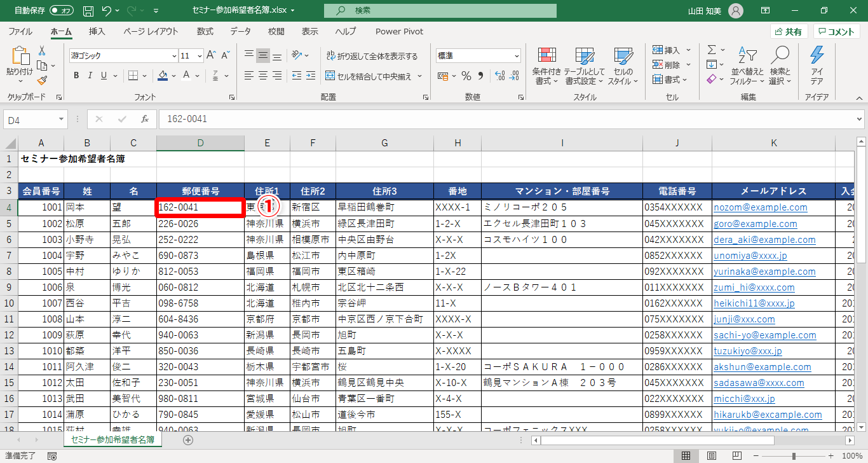Viewport: 868px width, 463px height.
Task: Toggle Middle Align vertical alignment
Action: point(263,55)
